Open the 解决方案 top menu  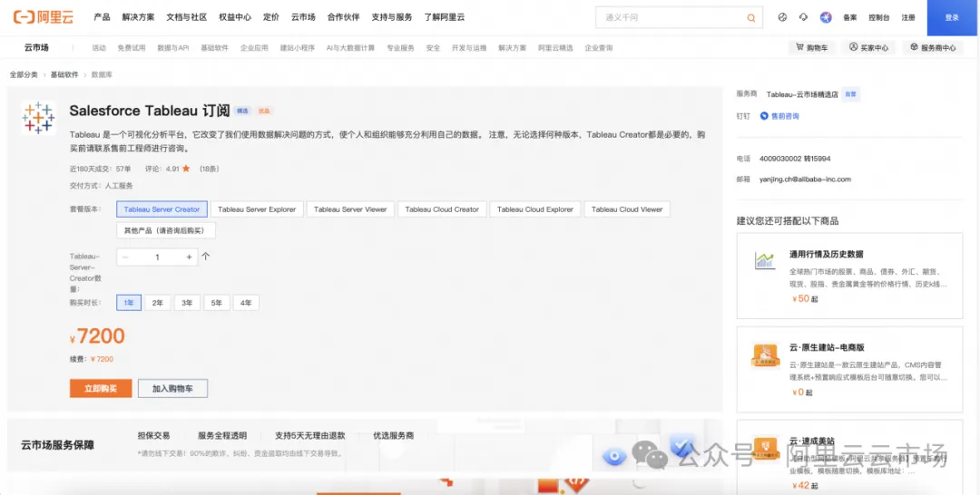pyautogui.click(x=138, y=17)
